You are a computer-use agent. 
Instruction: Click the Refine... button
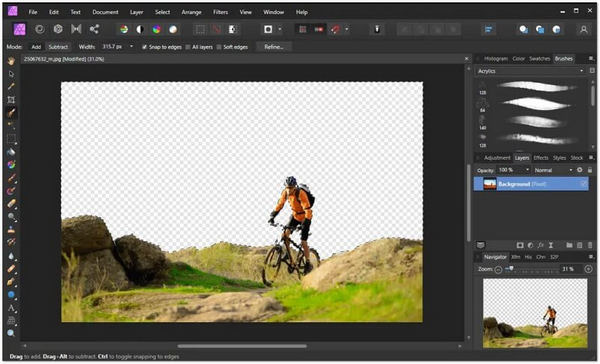(x=274, y=47)
